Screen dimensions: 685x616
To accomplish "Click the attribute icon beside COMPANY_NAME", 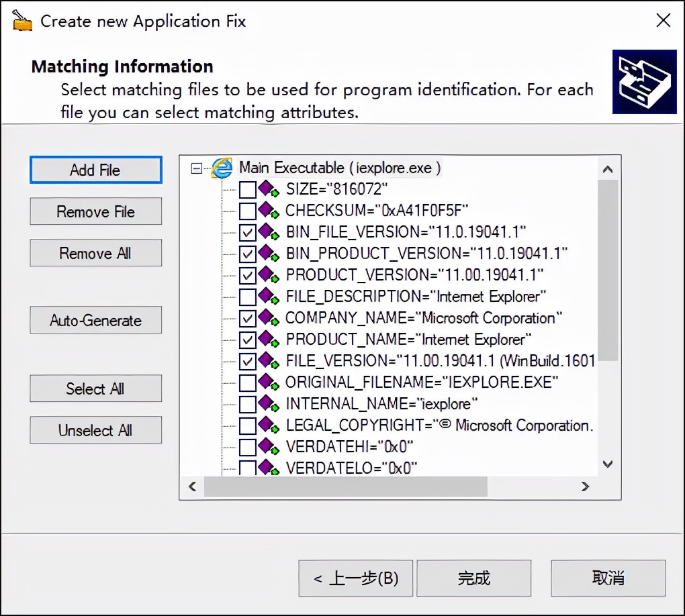I will point(268,318).
